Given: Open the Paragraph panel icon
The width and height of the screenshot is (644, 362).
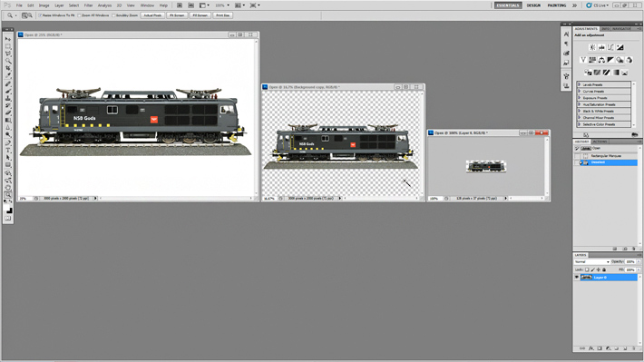Looking at the screenshot, I should (x=566, y=44).
